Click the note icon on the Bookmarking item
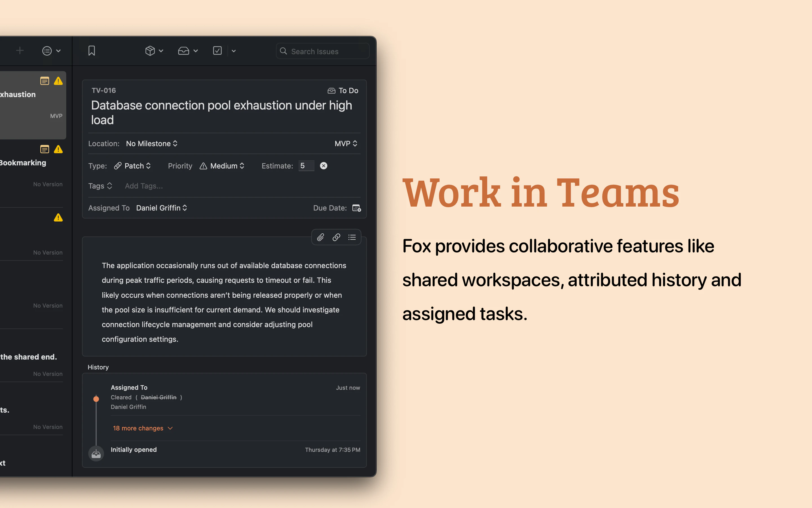 (x=45, y=149)
